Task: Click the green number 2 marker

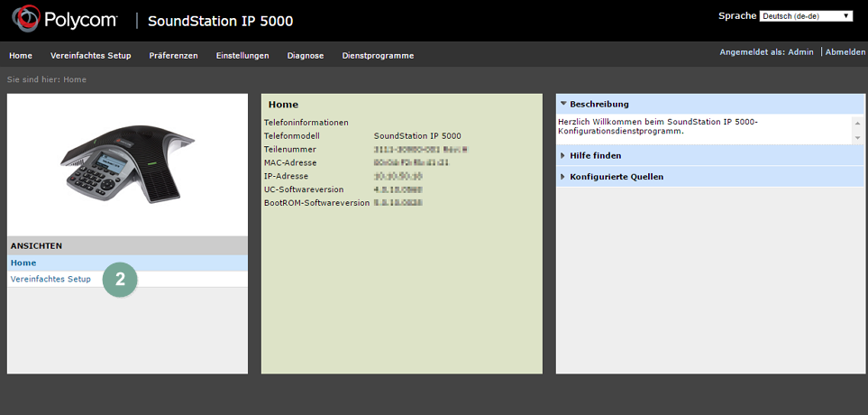Action: point(120,280)
